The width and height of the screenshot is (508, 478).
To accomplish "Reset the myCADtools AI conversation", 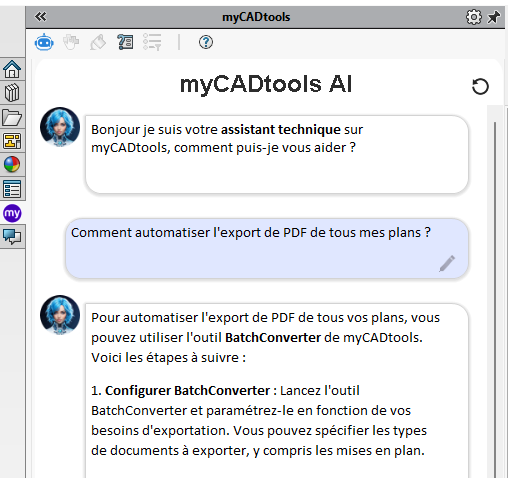I will click(480, 87).
